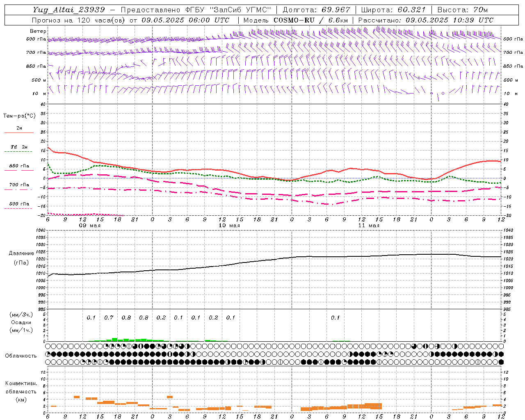Click the "(км)" unit under convective cloudiness
525x420 pixels.
21,399
